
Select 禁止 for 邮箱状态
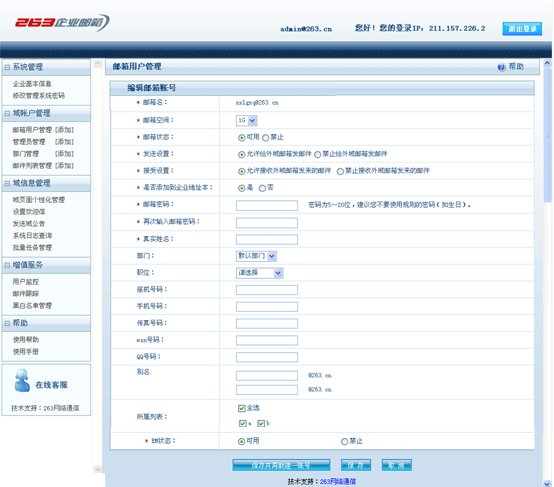click(x=265, y=137)
